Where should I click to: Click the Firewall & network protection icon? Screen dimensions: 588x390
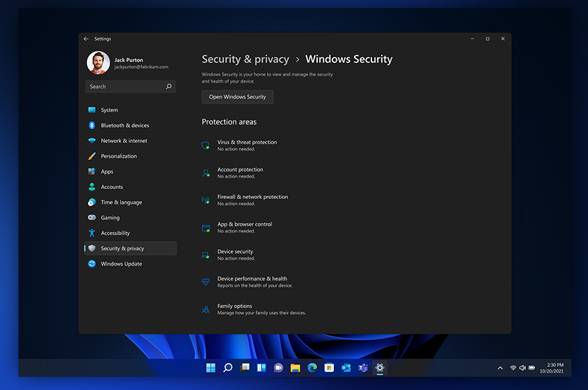pos(205,200)
